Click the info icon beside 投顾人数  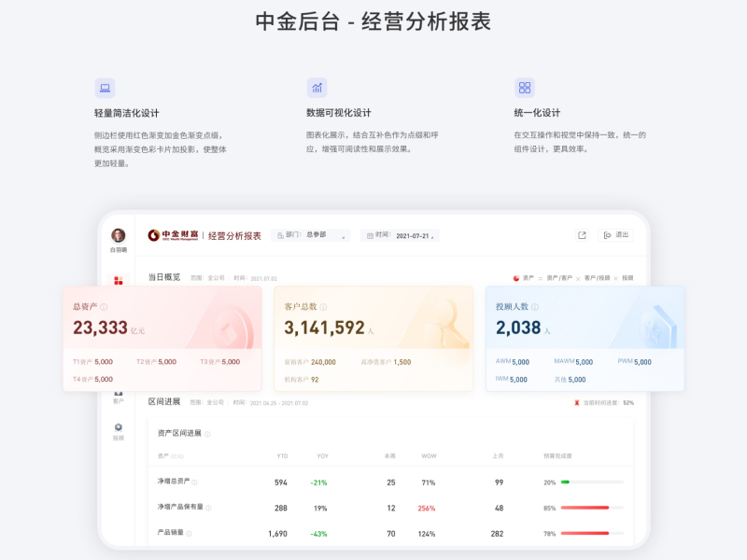click(535, 307)
